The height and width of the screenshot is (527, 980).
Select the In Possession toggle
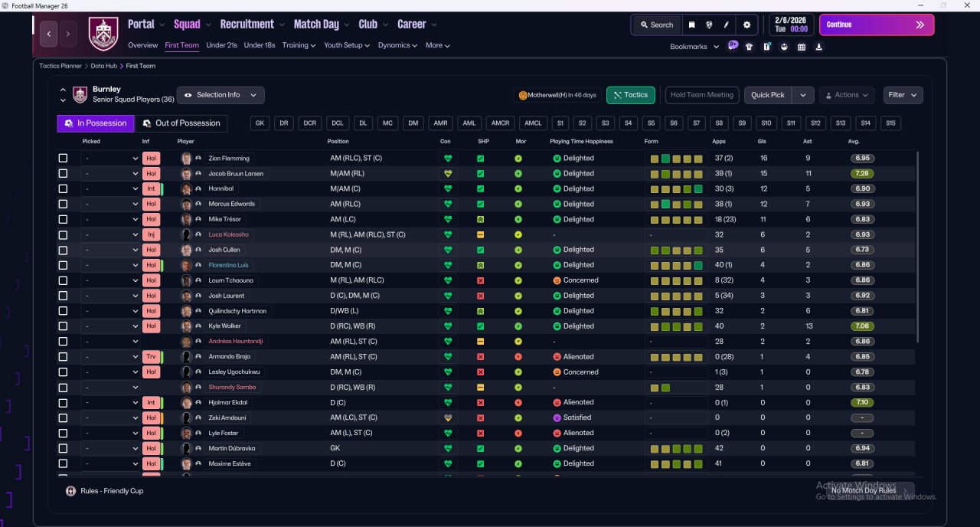96,123
